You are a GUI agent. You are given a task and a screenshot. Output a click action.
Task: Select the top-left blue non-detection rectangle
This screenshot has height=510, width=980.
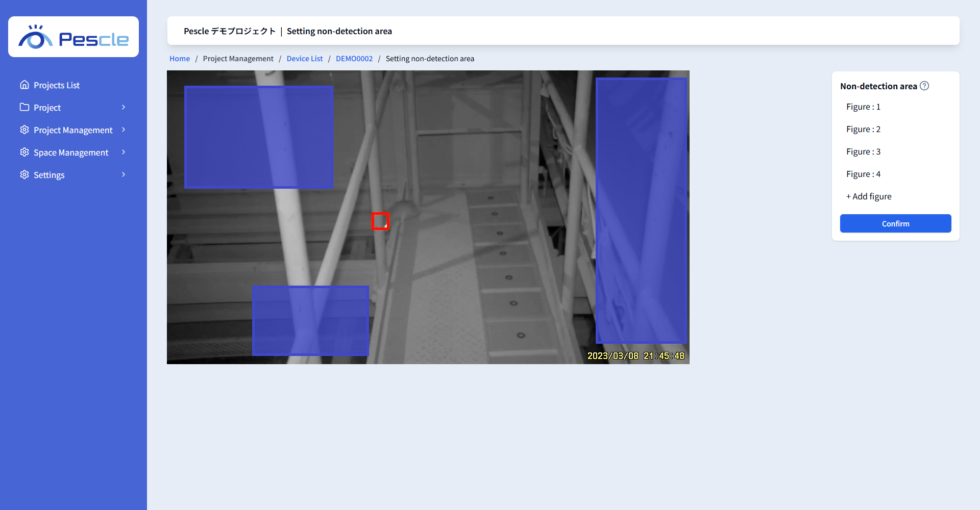[259, 137]
